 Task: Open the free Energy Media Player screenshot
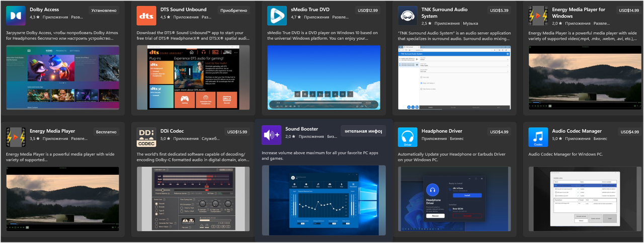click(x=62, y=199)
